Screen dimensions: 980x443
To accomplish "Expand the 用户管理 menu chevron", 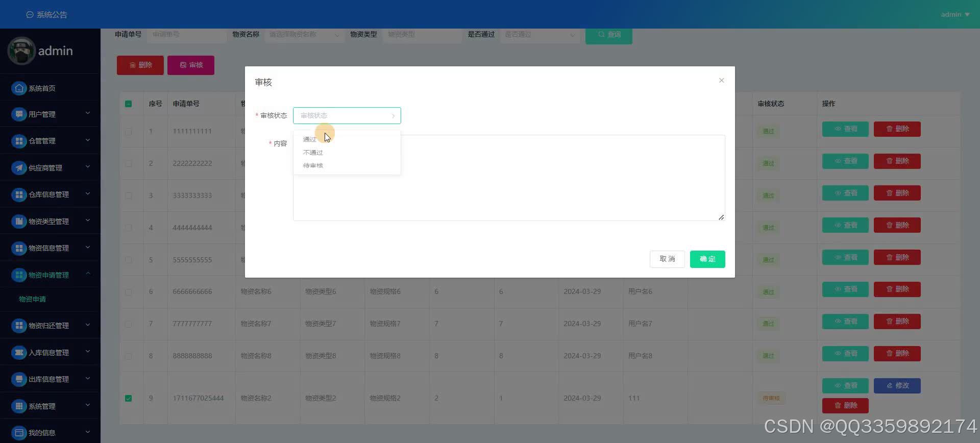I will coord(88,113).
